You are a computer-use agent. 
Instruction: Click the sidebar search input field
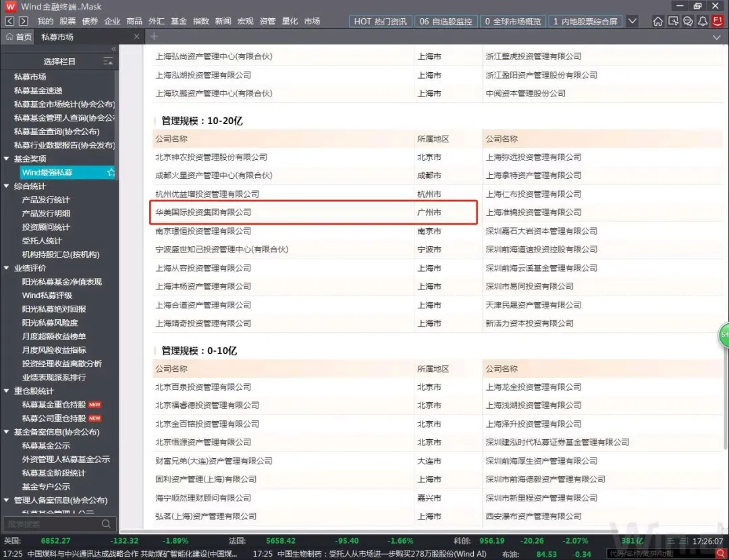point(51,524)
